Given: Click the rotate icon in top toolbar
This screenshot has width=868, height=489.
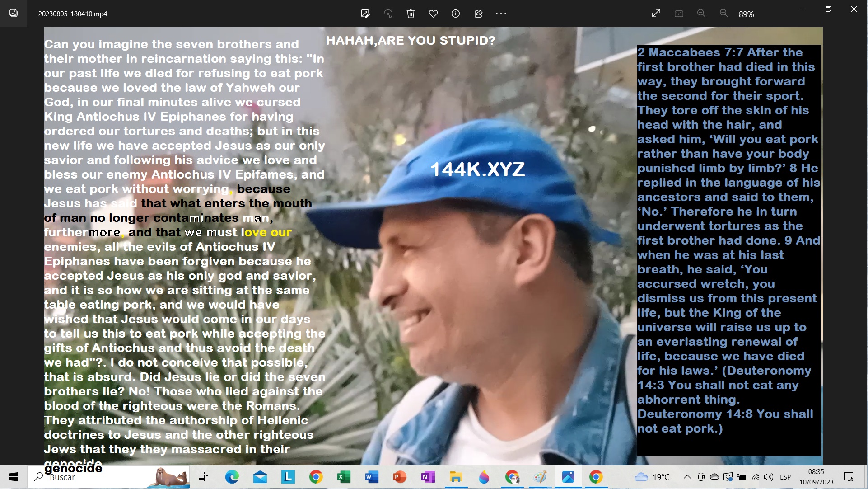Looking at the screenshot, I should point(388,14).
